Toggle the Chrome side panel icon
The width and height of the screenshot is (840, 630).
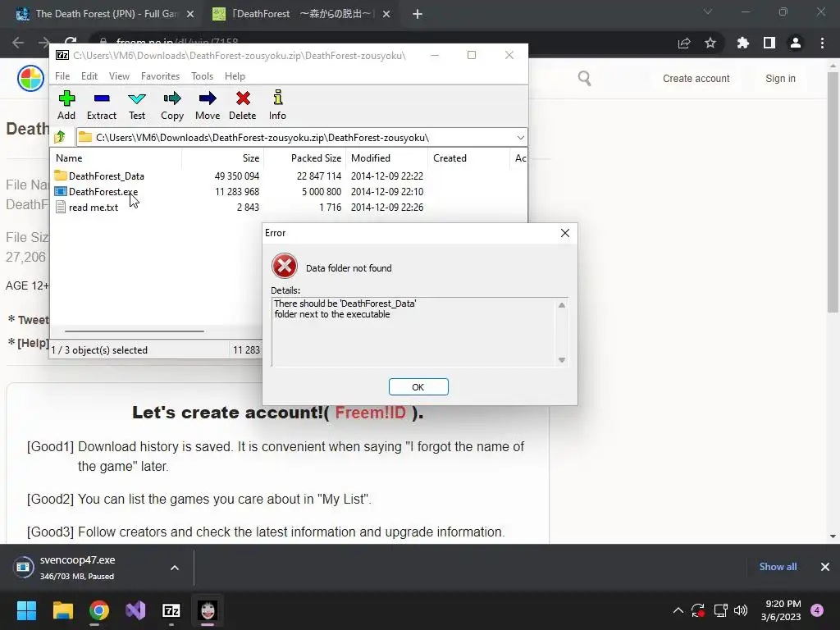pos(769,43)
